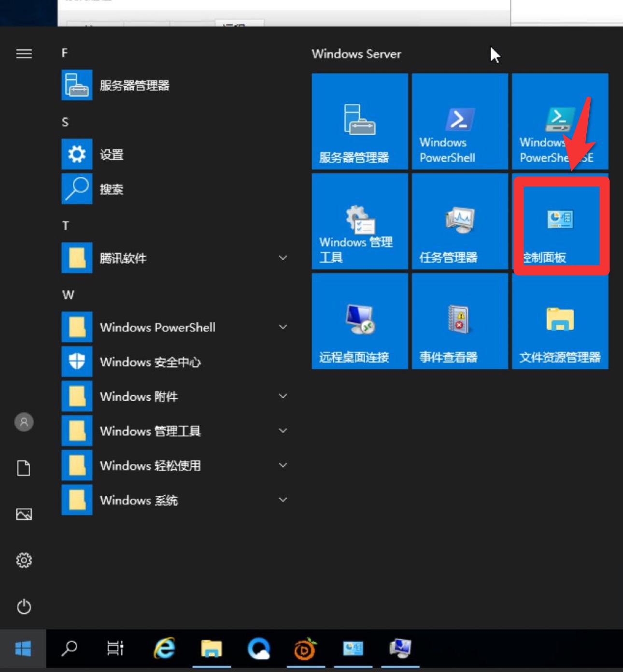
Task: Open Windows 安全中心 from the app list
Action: (x=176, y=362)
